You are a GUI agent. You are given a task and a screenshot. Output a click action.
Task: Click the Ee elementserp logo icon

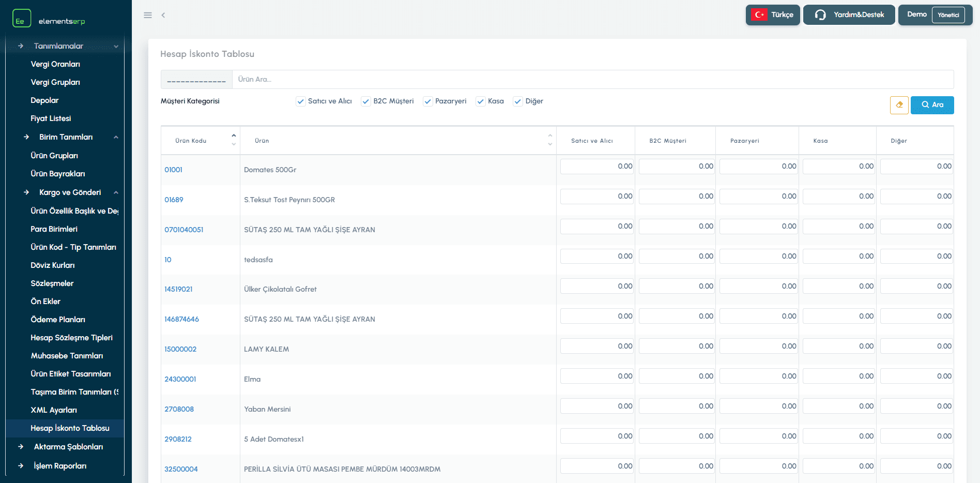pos(22,18)
